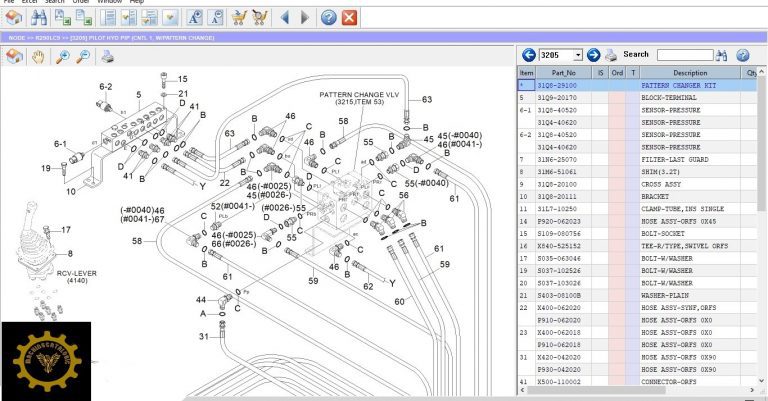Zoom out of the diagram with magnifier minus
Viewport: 768px width, 401px height.
coord(84,56)
